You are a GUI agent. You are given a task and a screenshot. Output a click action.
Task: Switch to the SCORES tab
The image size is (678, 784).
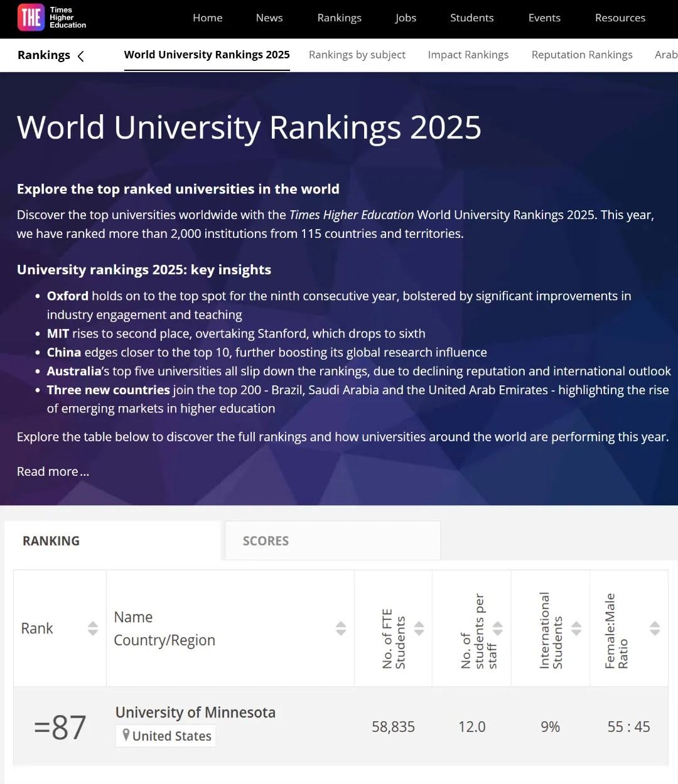(x=333, y=540)
